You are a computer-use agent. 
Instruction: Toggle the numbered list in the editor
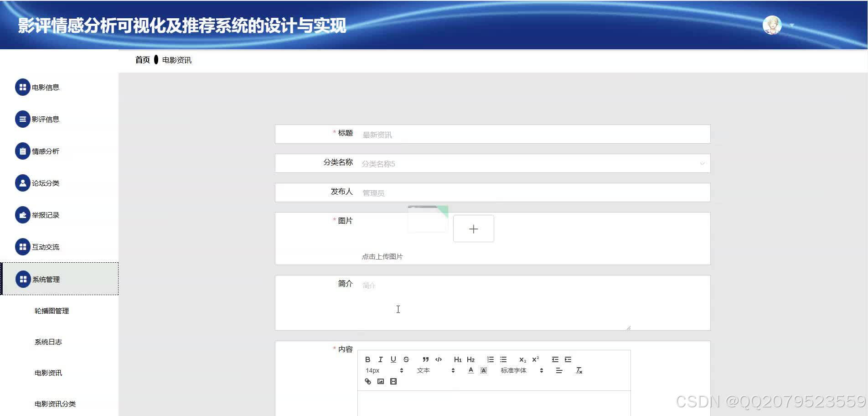click(490, 359)
